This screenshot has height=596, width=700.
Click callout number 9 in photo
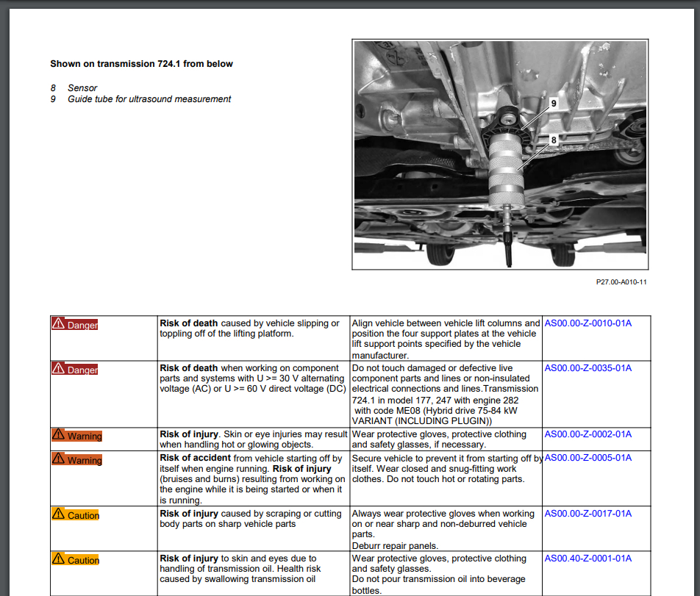(554, 104)
